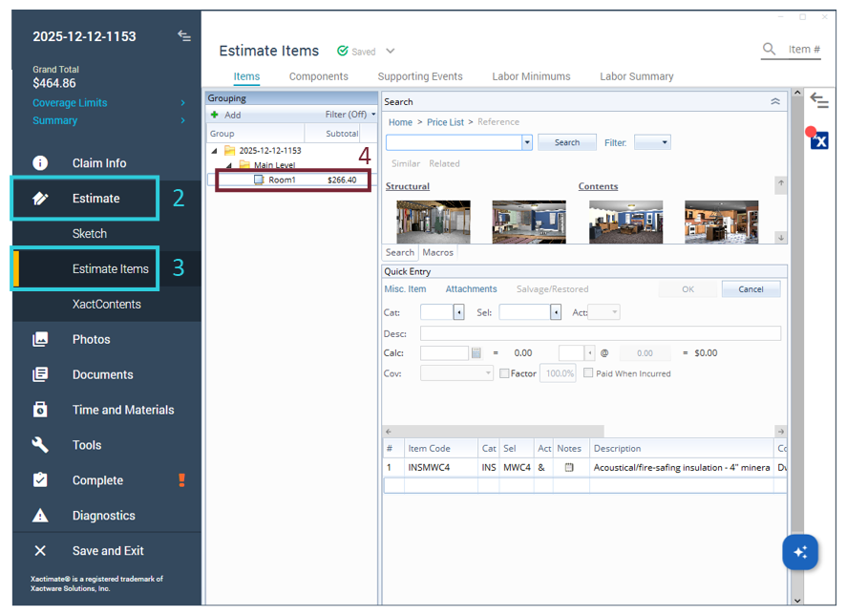The width and height of the screenshot is (846, 616).
Task: Click the Desc input field
Action: [x=600, y=333]
